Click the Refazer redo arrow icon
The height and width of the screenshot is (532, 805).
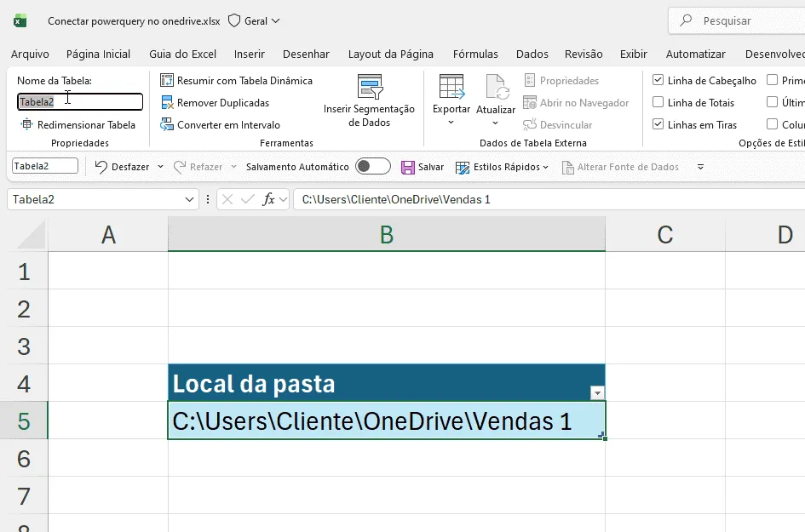pos(180,167)
